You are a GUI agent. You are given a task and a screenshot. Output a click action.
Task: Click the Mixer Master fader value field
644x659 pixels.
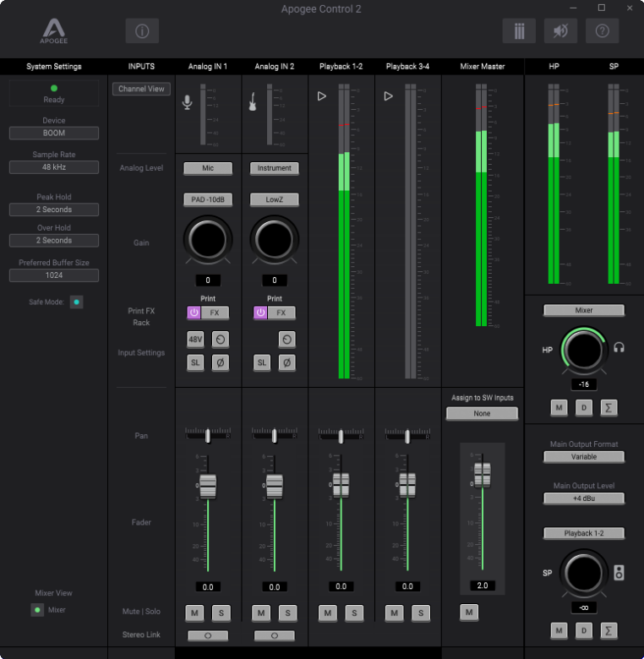482,585
